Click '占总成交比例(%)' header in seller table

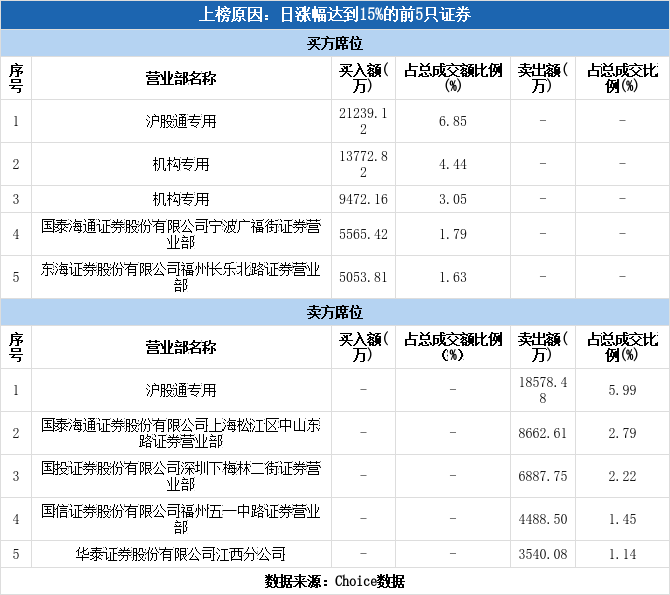click(623, 347)
